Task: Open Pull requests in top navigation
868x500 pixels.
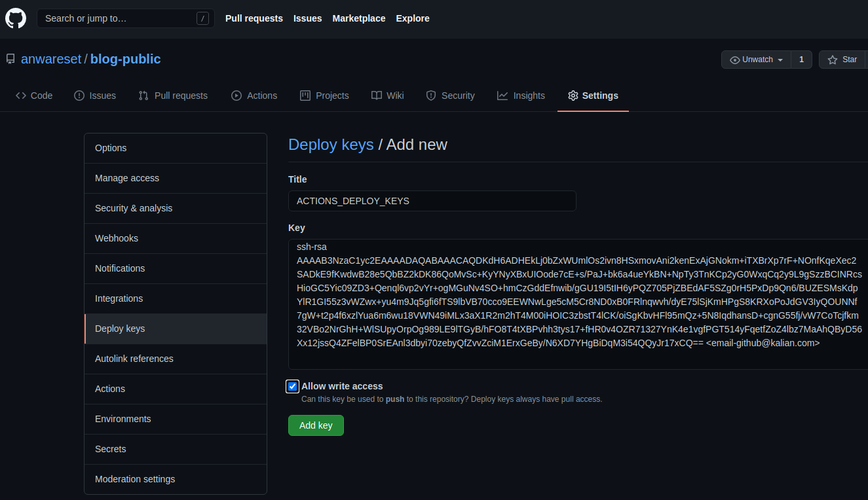Action: [254, 18]
